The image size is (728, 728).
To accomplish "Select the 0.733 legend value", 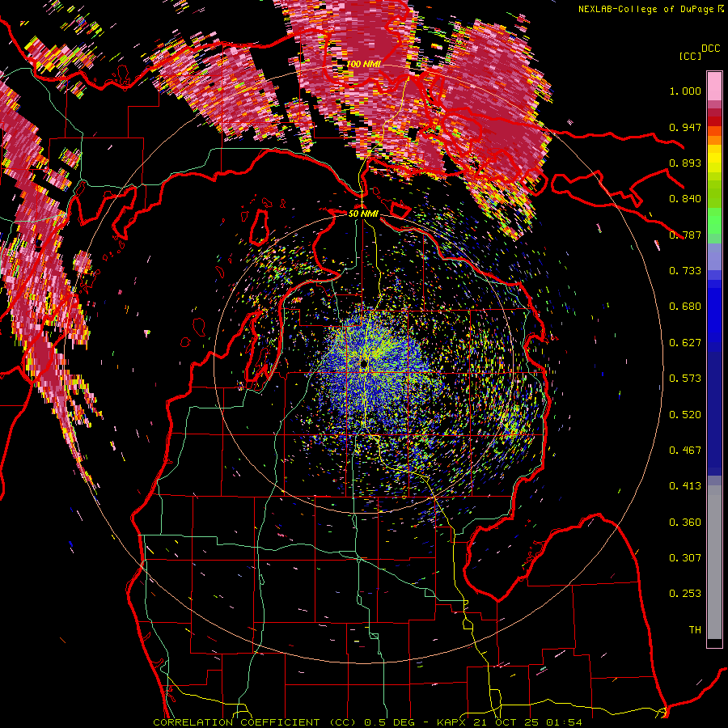I will point(685,271).
